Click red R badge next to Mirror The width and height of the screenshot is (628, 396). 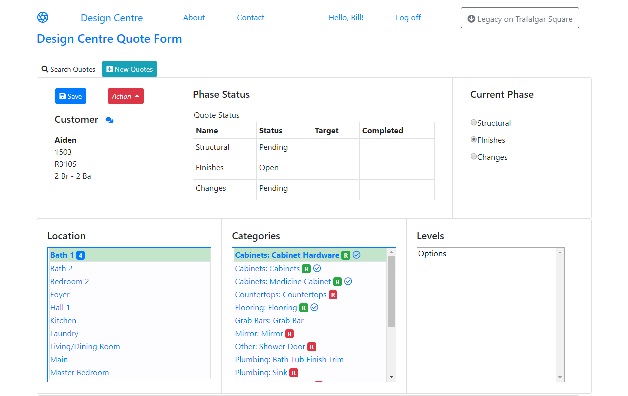289,334
